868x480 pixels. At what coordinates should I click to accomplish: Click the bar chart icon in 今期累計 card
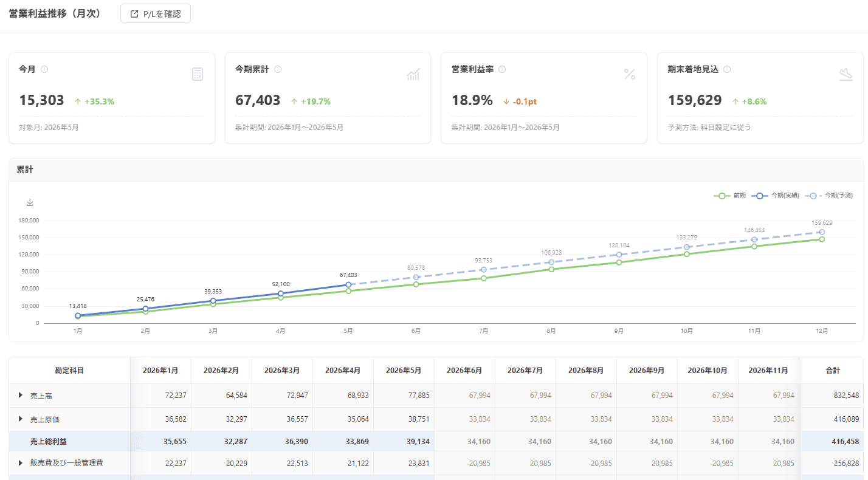(x=413, y=74)
